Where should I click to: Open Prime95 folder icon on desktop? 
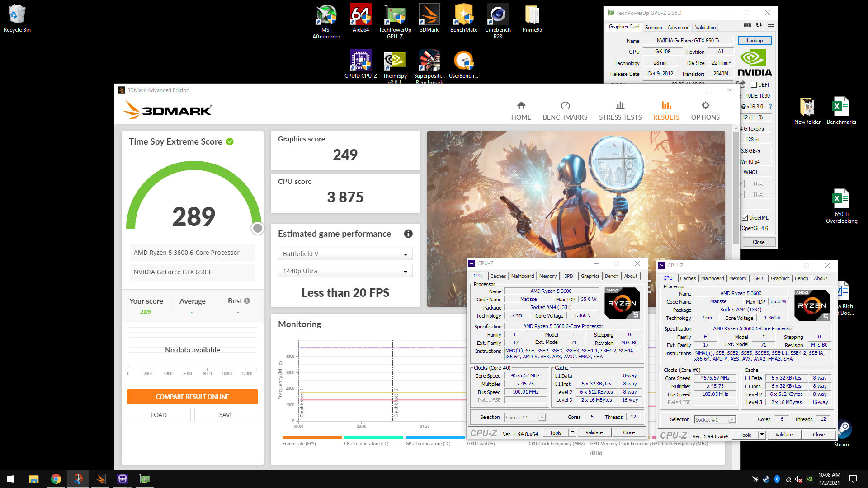click(x=532, y=19)
